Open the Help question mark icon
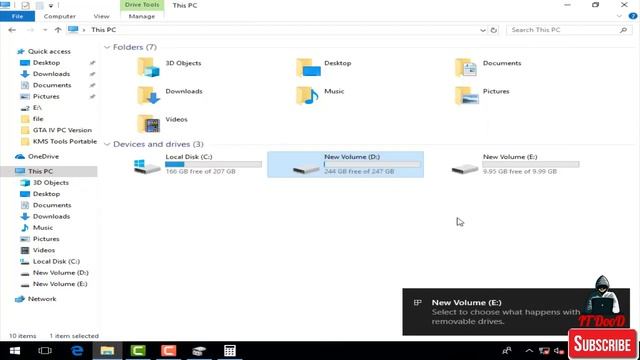 click(633, 16)
